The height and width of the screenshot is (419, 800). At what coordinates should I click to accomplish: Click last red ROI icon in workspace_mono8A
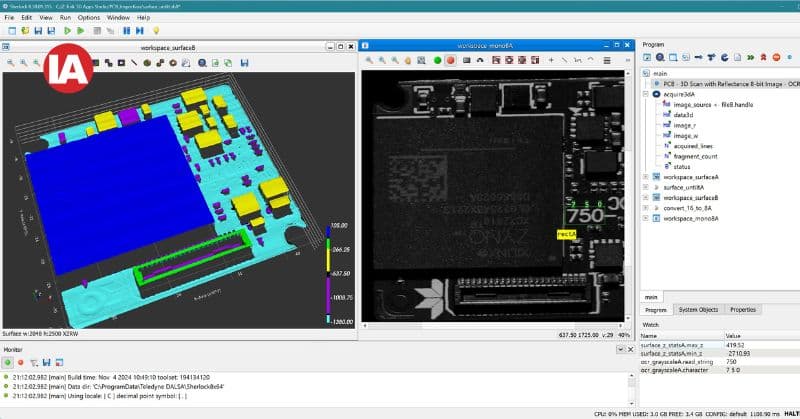pyautogui.click(x=535, y=60)
